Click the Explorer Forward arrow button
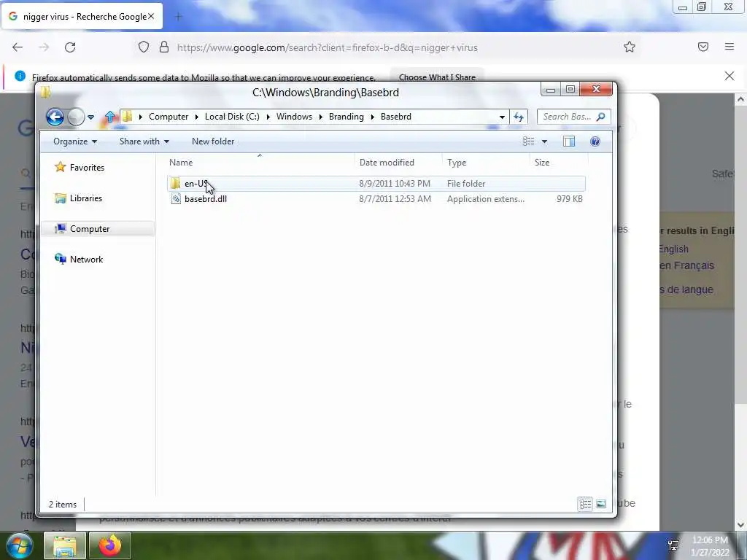747x560 pixels. (76, 117)
